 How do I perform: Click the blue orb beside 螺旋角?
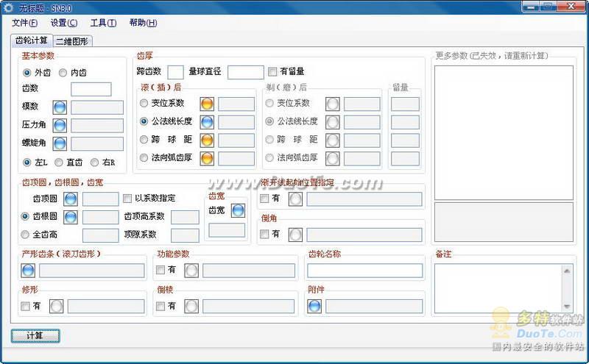pos(60,144)
